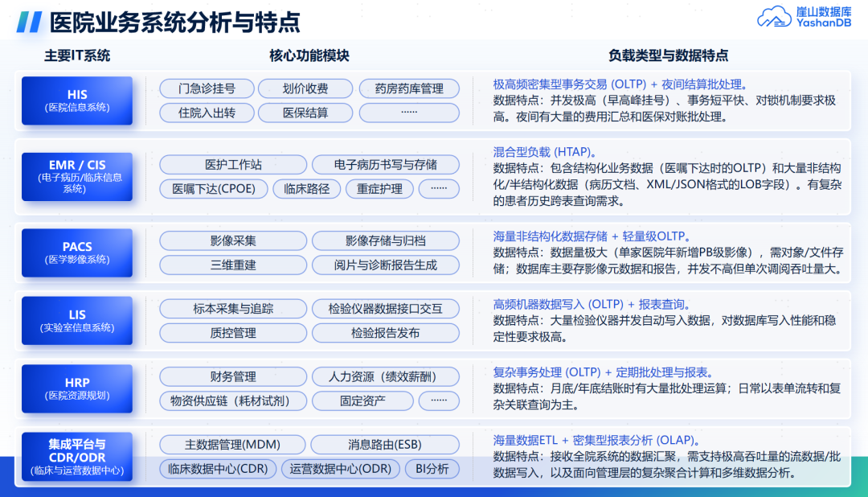The width and height of the screenshot is (868, 497).
Task: Select the HRP system block
Action: tap(77, 388)
